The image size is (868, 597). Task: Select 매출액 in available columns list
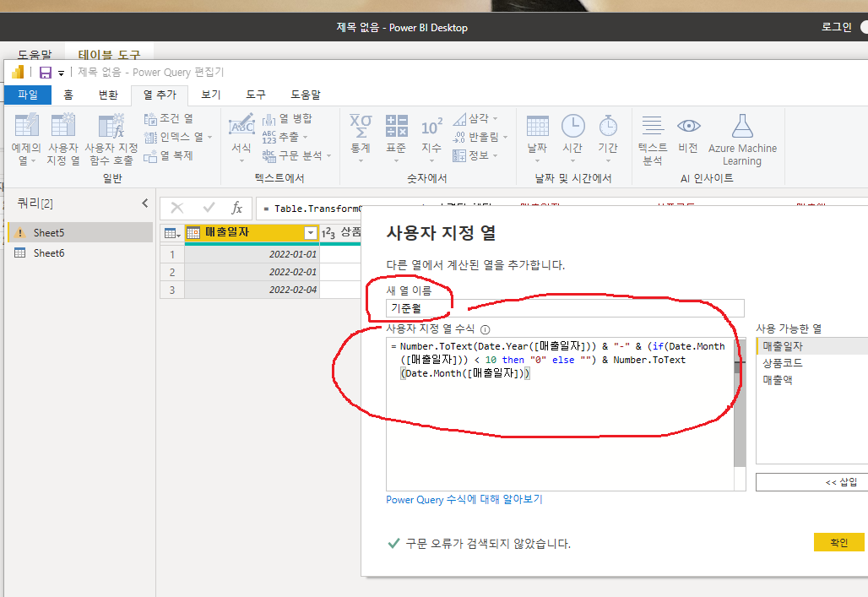811,380
